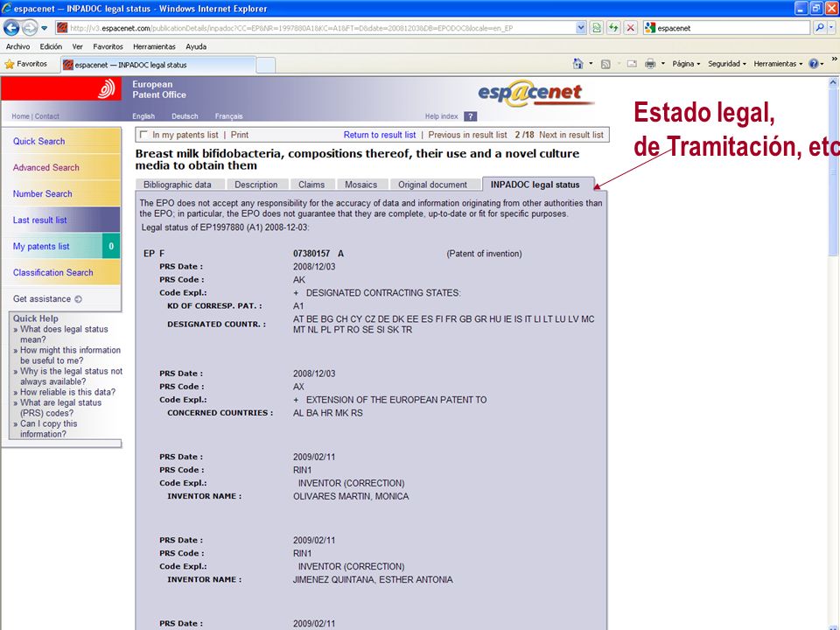Click the address bar URL field
This screenshot has width=840, height=630.
pos(321,28)
